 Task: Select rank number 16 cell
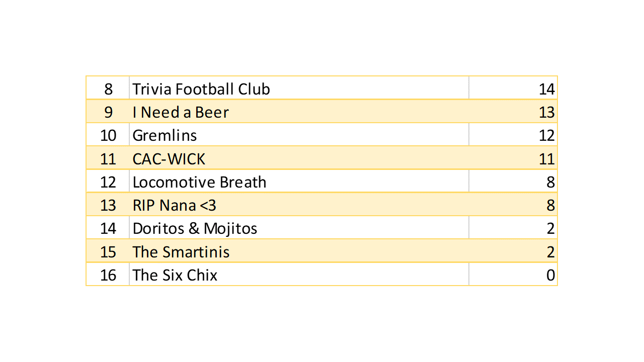click(108, 275)
